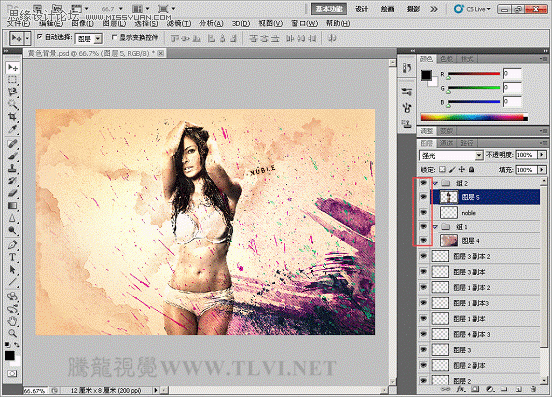Viewport: 552px width, 397px height.
Task: Select the Line shape tool
Action: click(13, 282)
